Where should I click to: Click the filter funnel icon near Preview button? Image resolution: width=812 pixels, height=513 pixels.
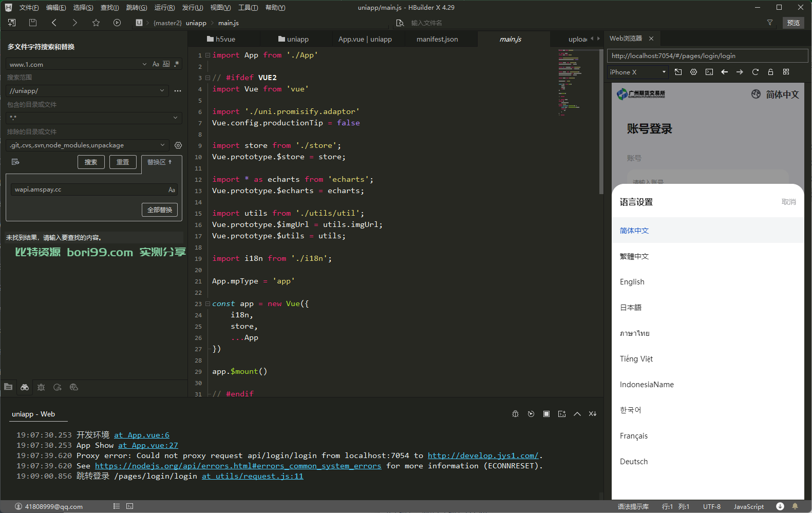tap(770, 23)
